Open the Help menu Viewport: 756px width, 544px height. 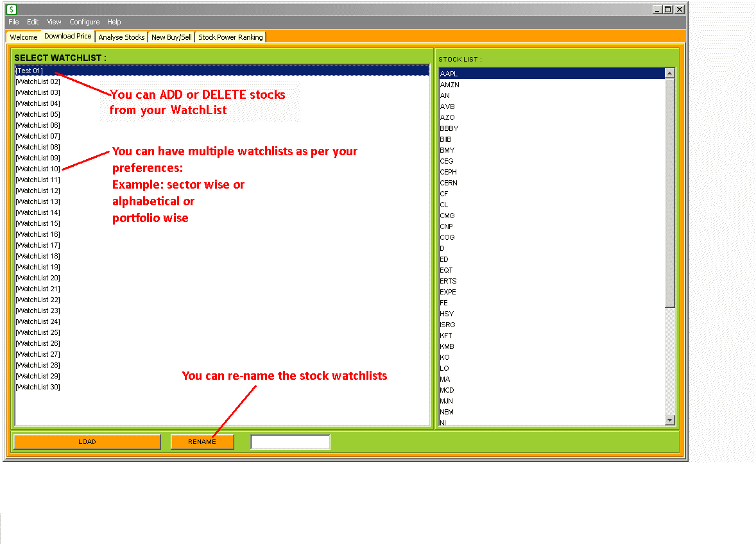[114, 22]
